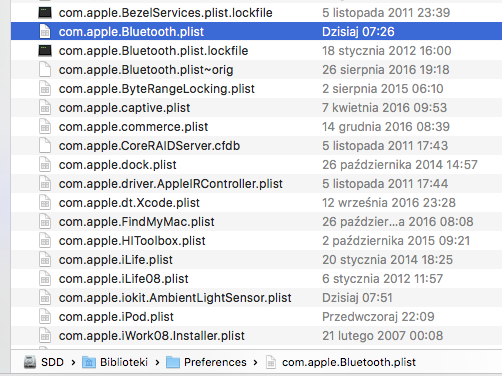
Task: Click the SDD drive icon in the path bar
Action: pyautogui.click(x=30, y=362)
